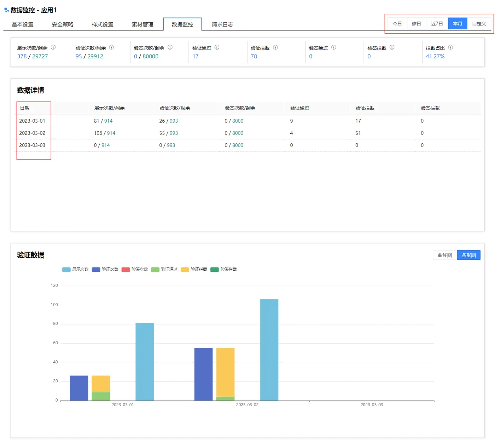The image size is (495, 448).
Task: Switch chart to 曲线图 view
Action: [445, 255]
